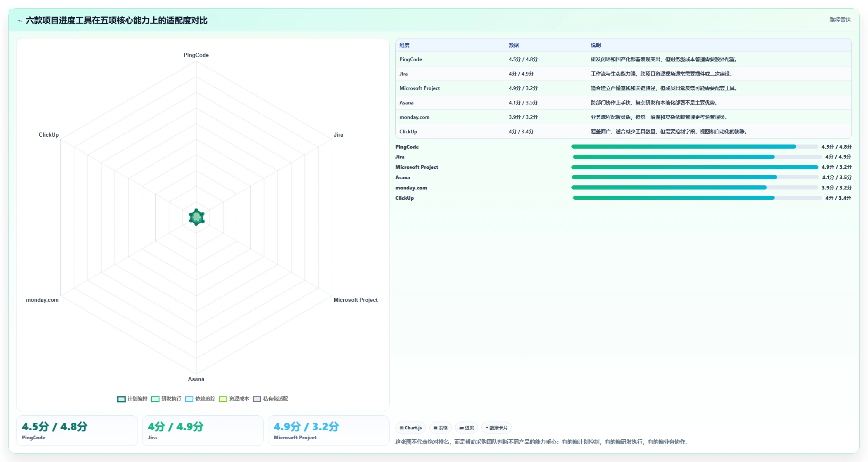Click the description starting 工作流与生态能力强
Image resolution: width=868 pixels, height=462 pixels.
tap(662, 74)
